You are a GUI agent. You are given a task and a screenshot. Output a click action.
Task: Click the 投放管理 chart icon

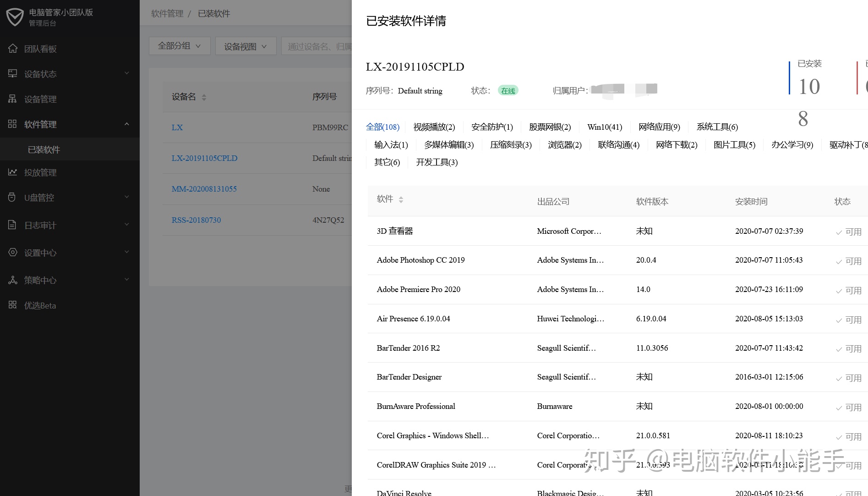(x=13, y=172)
